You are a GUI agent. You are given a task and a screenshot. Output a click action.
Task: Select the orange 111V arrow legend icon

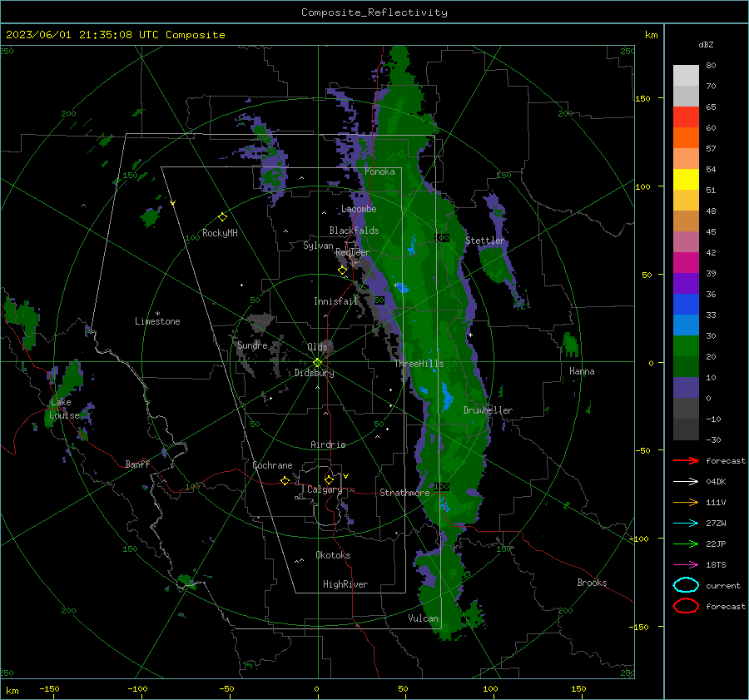point(686,502)
